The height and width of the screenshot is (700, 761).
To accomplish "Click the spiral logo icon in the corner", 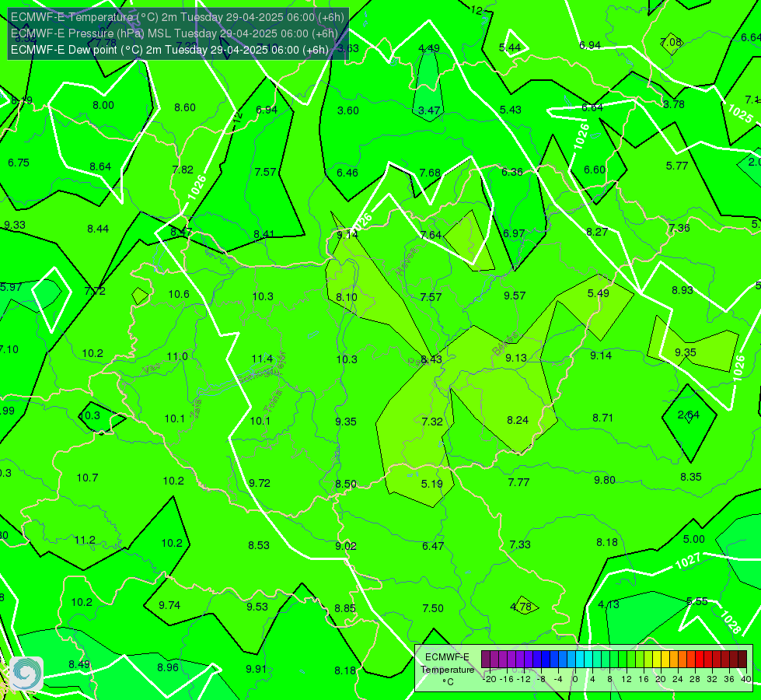I will 26,674.
